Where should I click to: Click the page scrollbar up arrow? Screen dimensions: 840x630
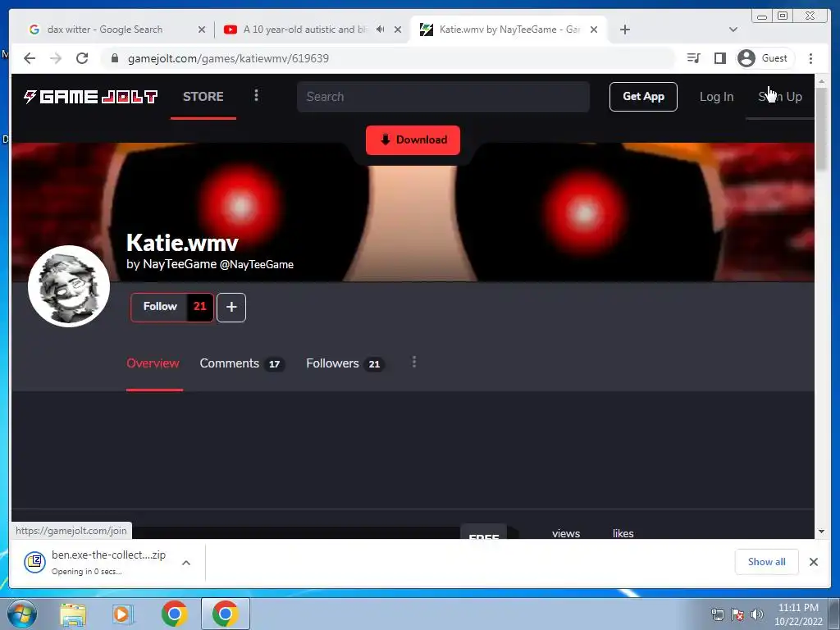click(x=822, y=80)
